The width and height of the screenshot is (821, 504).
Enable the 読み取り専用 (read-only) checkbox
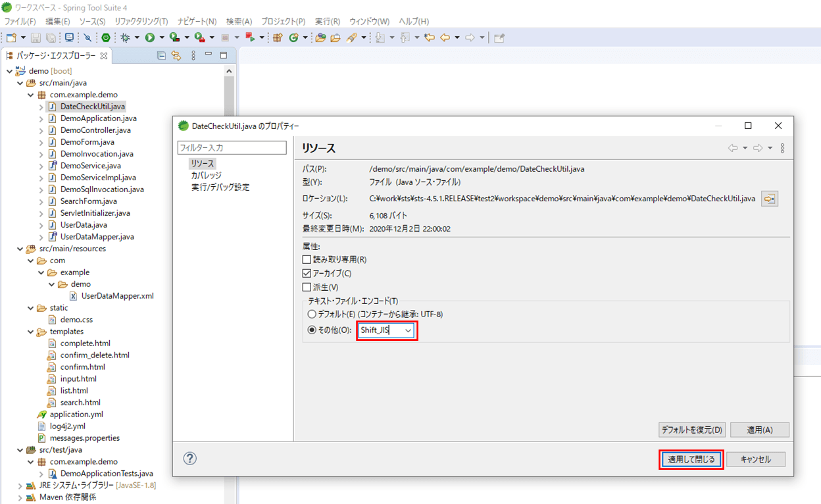pyautogui.click(x=307, y=260)
